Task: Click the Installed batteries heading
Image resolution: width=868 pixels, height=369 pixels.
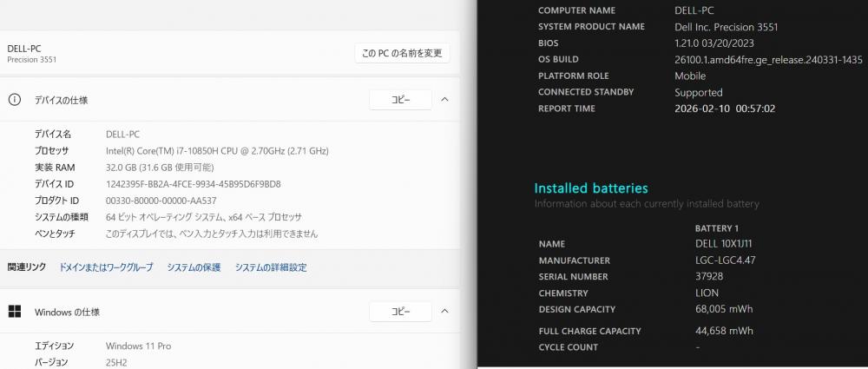Action: (590, 188)
